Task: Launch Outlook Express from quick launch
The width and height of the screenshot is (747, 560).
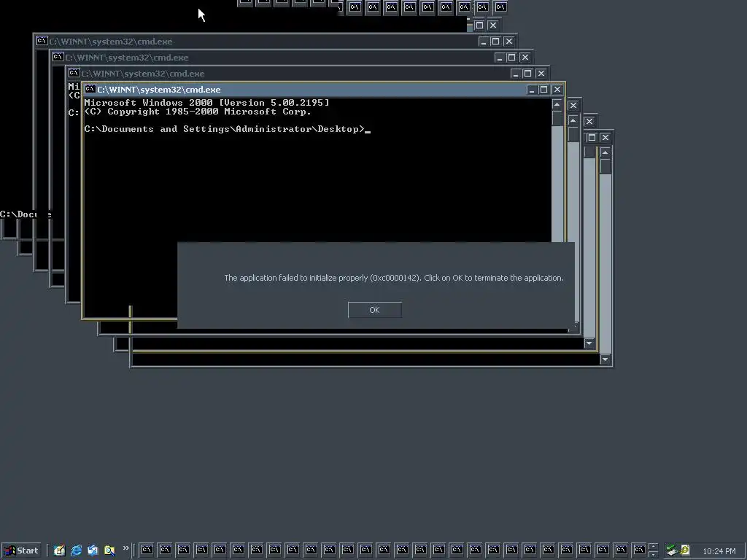Action: [x=93, y=551]
